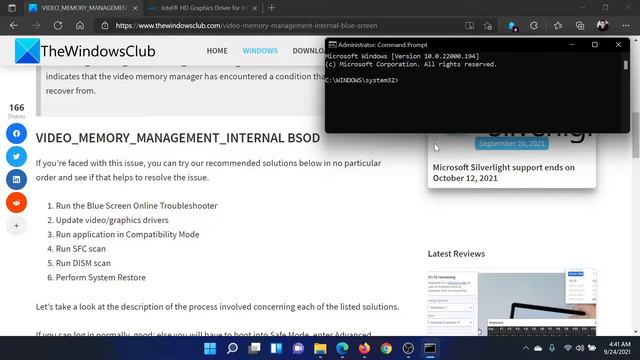The image size is (640, 360).
Task: Click the Latest Reviews heading
Action: pyautogui.click(x=456, y=253)
